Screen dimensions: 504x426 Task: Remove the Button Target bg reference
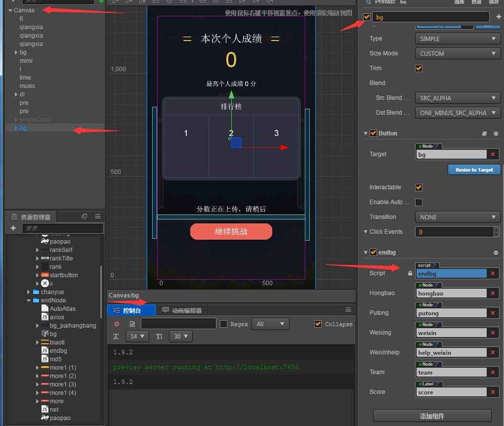tap(493, 154)
